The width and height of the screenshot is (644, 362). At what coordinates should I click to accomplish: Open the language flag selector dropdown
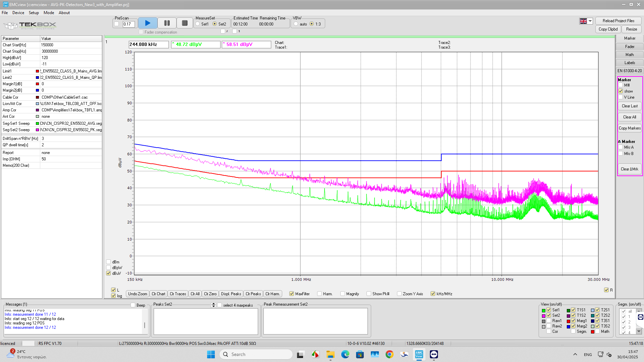[x=590, y=21]
